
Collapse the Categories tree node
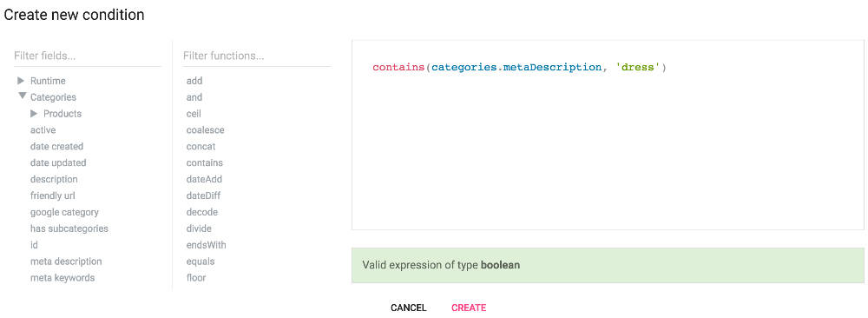23,96
